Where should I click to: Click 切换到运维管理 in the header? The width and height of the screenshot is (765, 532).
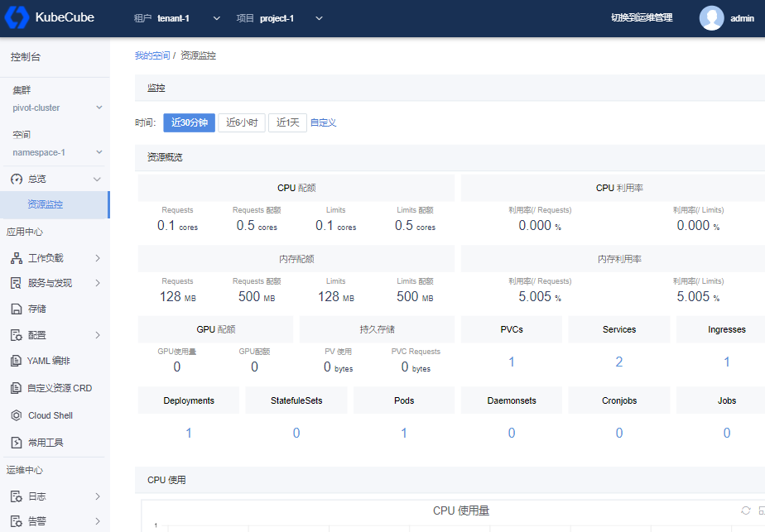tap(642, 18)
